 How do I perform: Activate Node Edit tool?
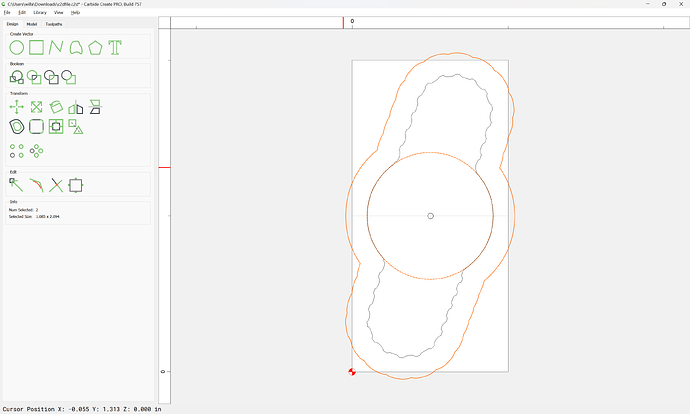[x=17, y=184]
